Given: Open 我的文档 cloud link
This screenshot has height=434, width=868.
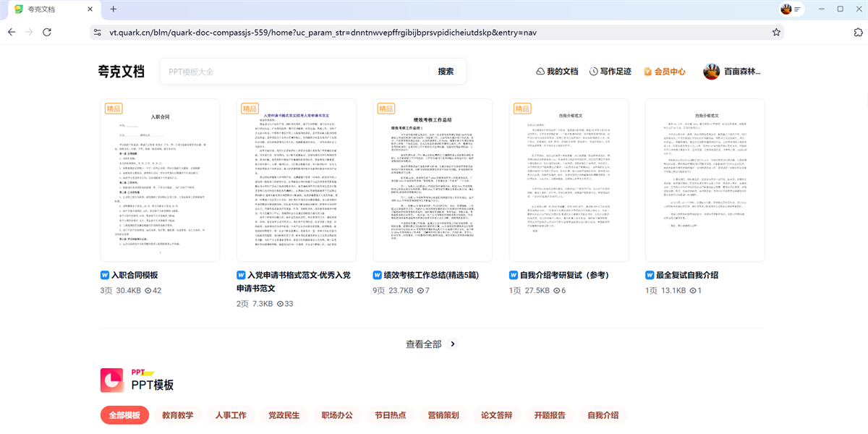Looking at the screenshot, I should [556, 72].
